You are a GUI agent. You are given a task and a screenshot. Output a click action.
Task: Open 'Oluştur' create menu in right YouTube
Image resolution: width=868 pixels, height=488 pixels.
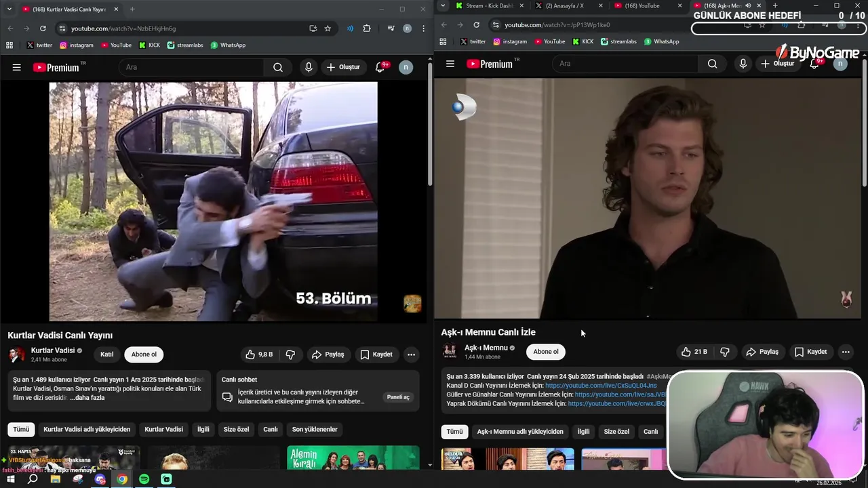click(777, 64)
